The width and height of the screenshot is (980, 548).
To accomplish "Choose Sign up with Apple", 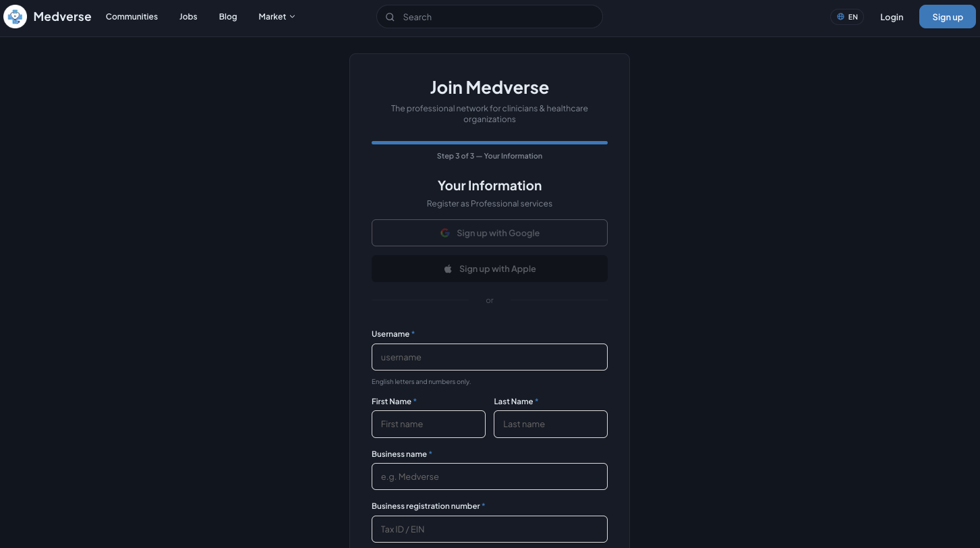I will click(x=490, y=269).
